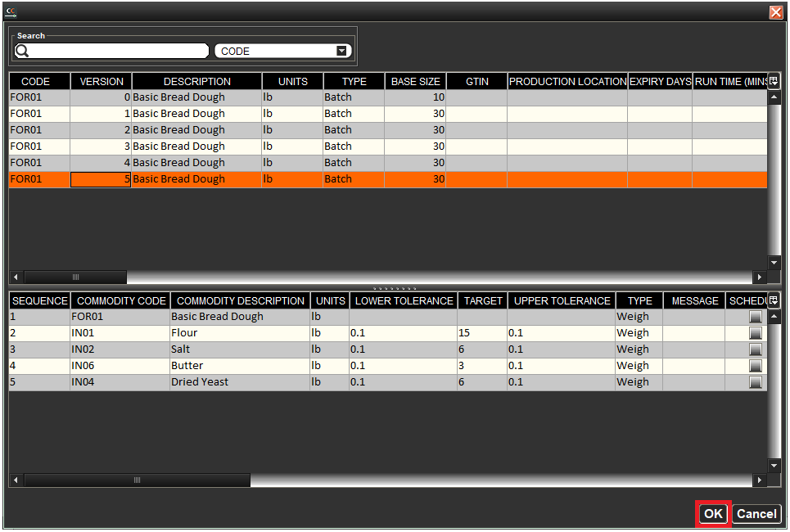Click the magnifying glass search icon

(x=22, y=50)
